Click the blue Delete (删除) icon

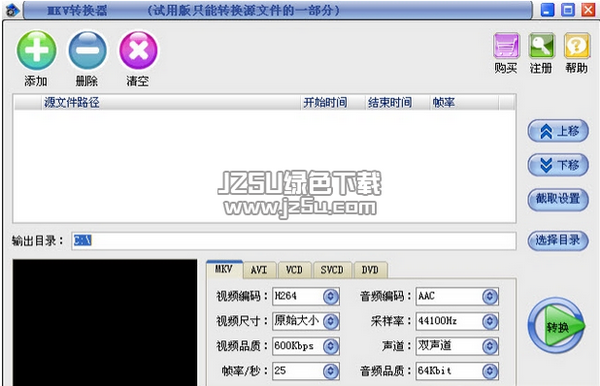pos(87,50)
